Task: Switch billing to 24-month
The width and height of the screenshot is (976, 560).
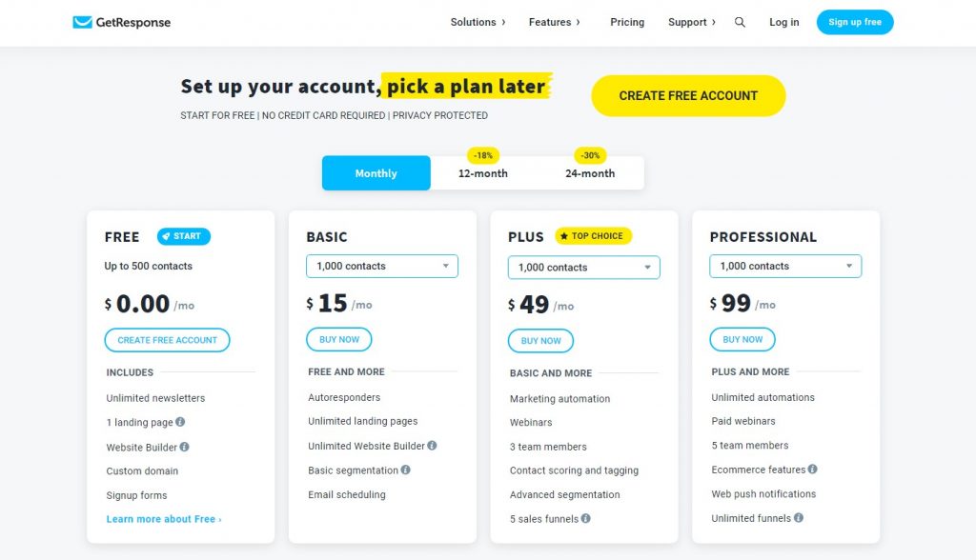Action: [590, 173]
